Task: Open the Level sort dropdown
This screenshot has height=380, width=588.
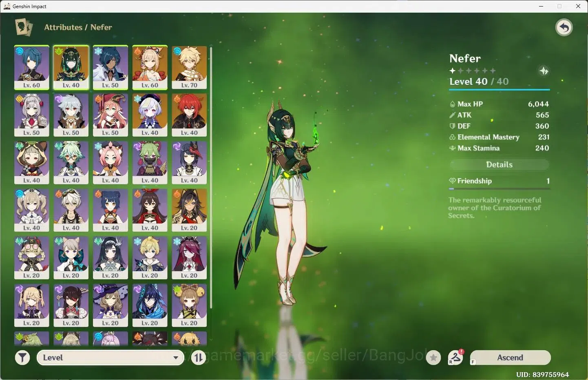Action: pos(111,358)
